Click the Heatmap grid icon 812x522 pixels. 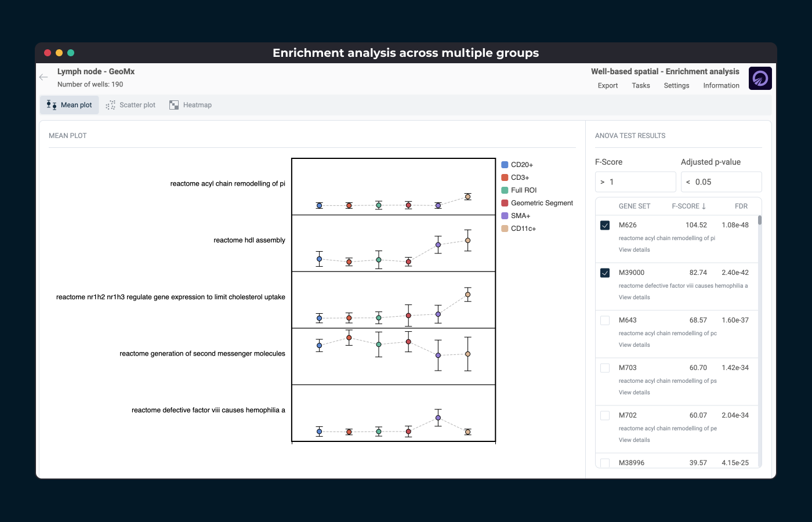tap(174, 105)
